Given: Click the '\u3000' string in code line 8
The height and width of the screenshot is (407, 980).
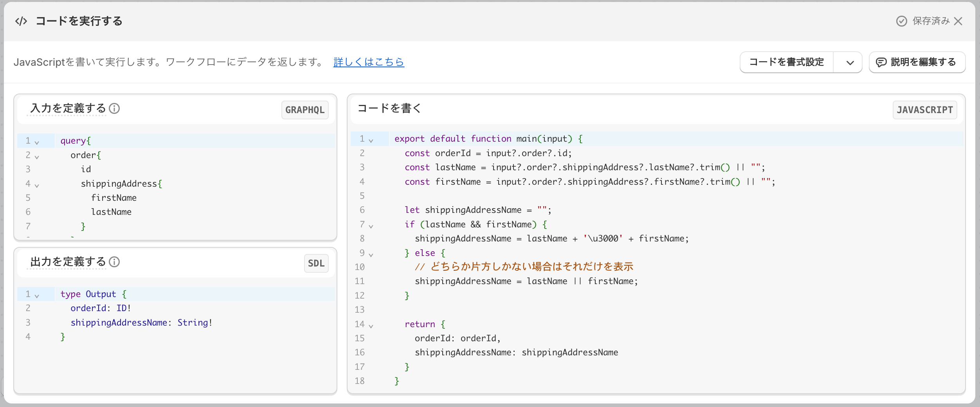Looking at the screenshot, I should coord(603,238).
